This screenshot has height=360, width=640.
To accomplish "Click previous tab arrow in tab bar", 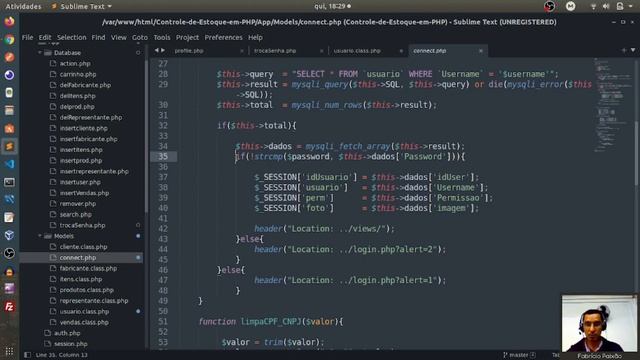I will 156,50.
